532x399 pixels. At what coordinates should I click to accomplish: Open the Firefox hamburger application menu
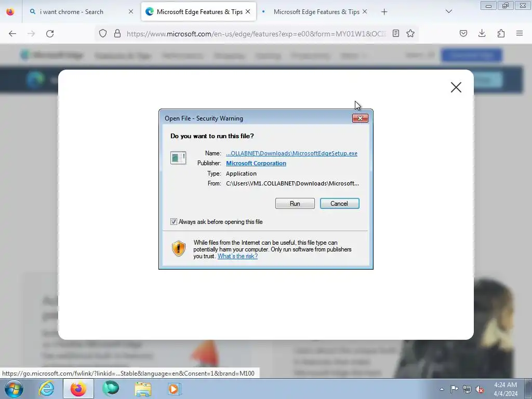click(x=520, y=33)
